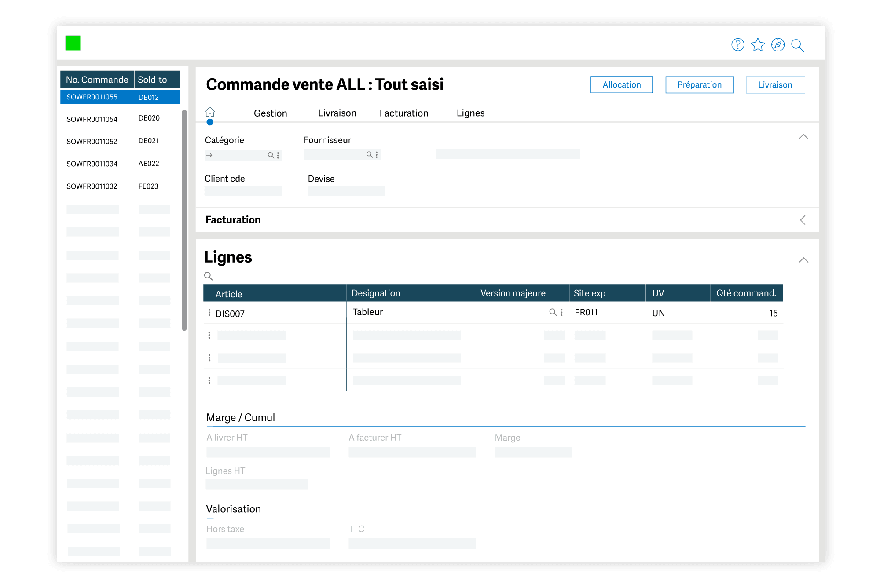
Task: Open row actions menu for DIS007
Action: pyautogui.click(x=209, y=313)
